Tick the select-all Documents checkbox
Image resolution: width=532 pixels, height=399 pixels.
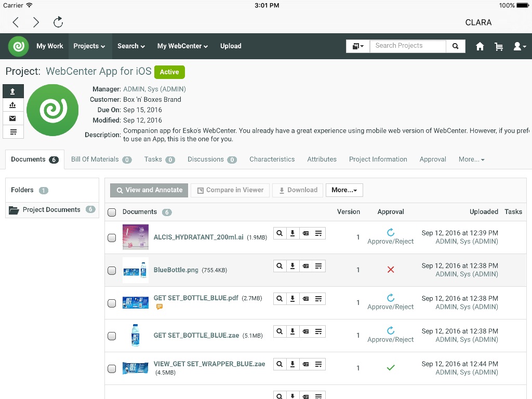coord(112,212)
